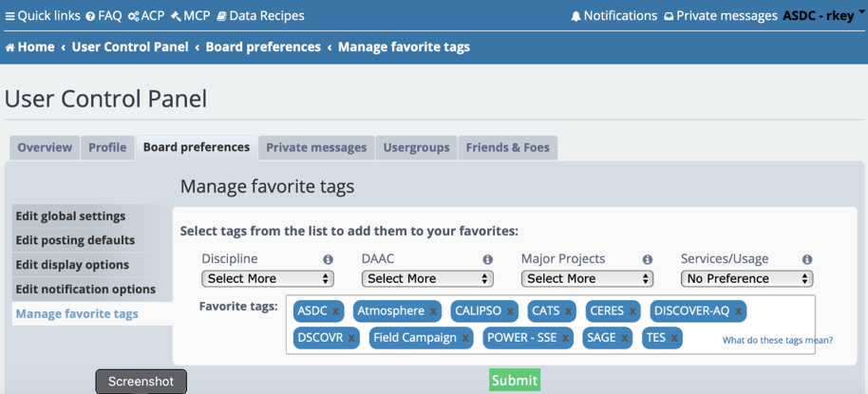Click the DAAC info icon

coord(487,259)
